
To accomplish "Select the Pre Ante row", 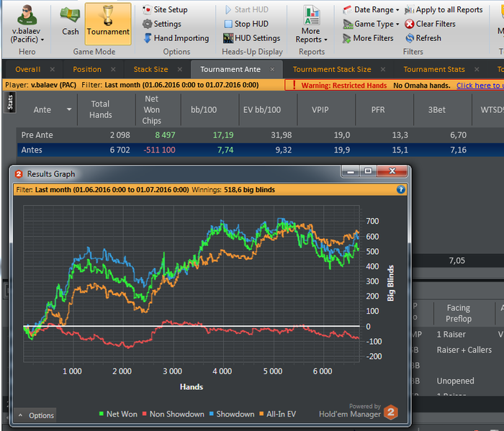I will tap(261, 135).
